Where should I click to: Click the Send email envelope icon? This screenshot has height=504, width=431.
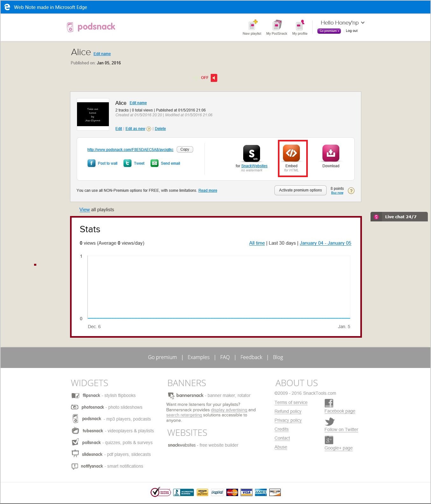(x=154, y=163)
